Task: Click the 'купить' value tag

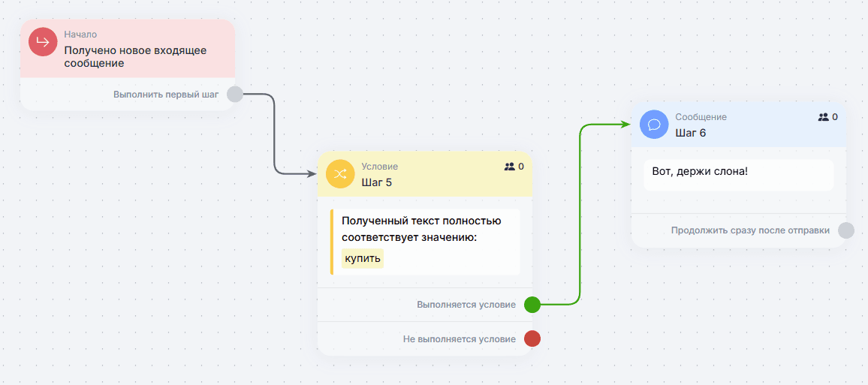Action: coord(363,258)
